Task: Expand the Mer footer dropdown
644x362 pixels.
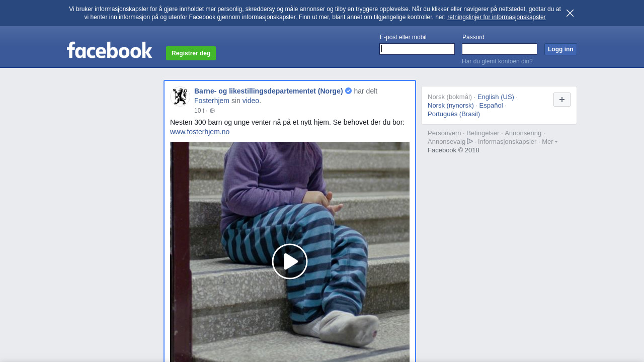Action: coord(549,142)
